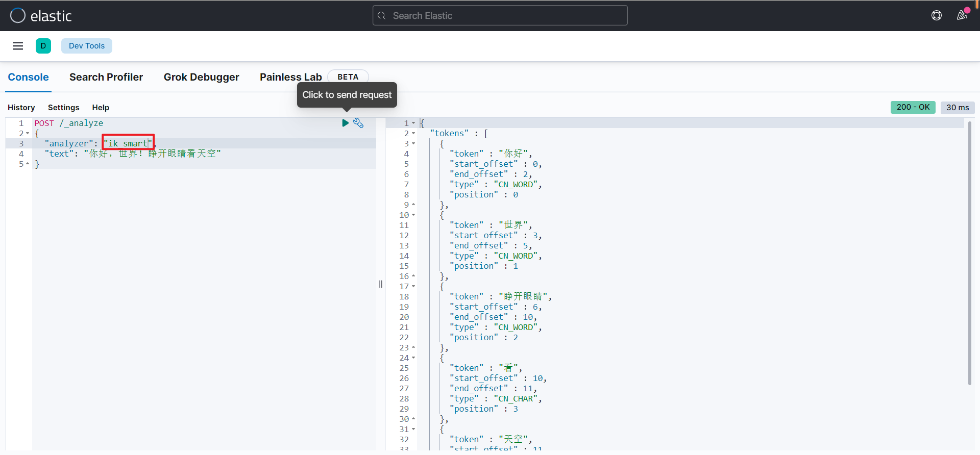Image resolution: width=980 pixels, height=455 pixels.
Task: Collapse fifth token object at line 31
Action: click(x=413, y=429)
